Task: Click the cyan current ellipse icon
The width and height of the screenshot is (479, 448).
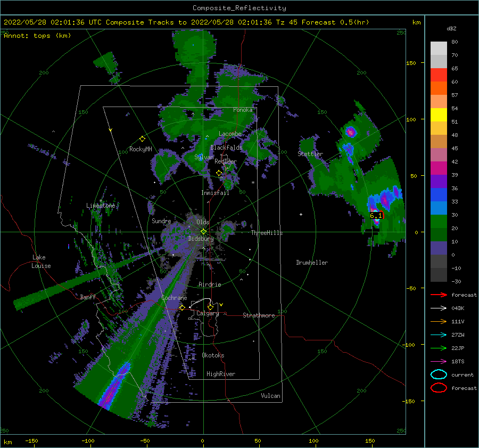Action: (439, 374)
